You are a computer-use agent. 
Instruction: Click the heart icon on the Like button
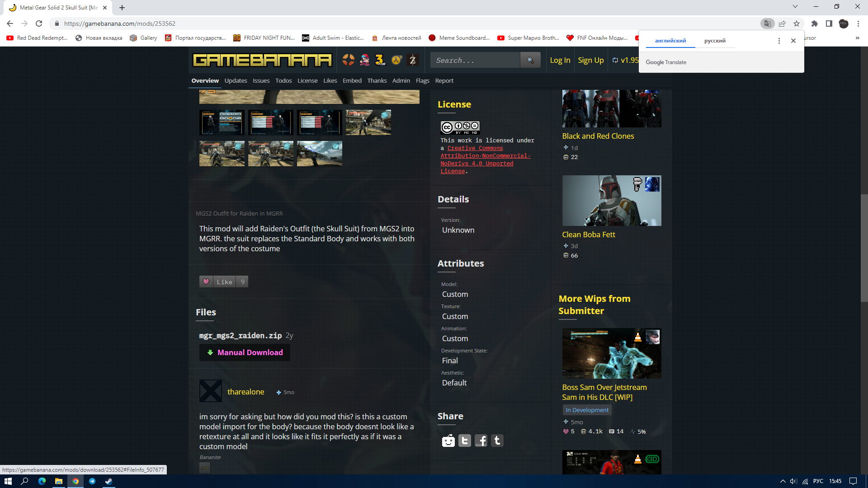[206, 282]
